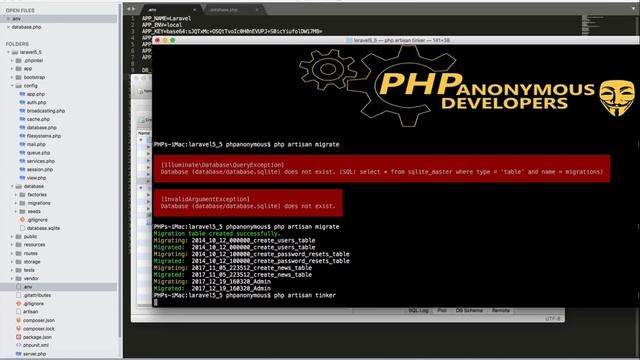Open Remote tab in background window
This screenshot has height=360, width=640.
(x=500, y=311)
